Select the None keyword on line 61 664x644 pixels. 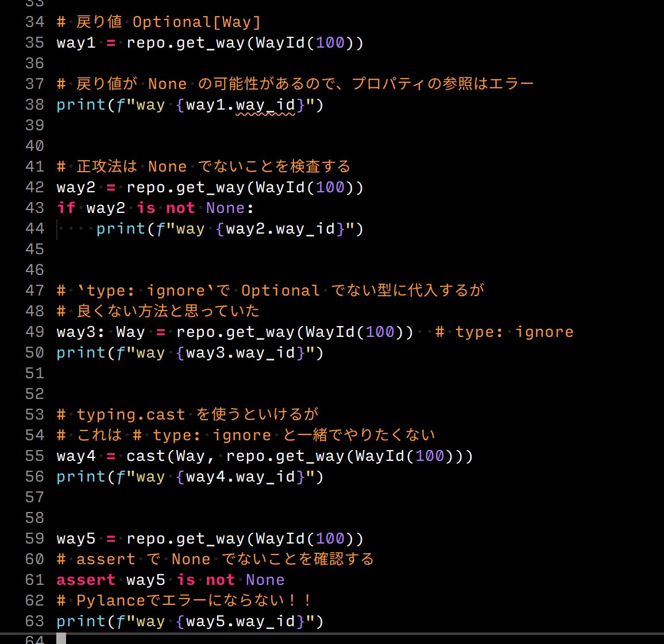coord(265,580)
